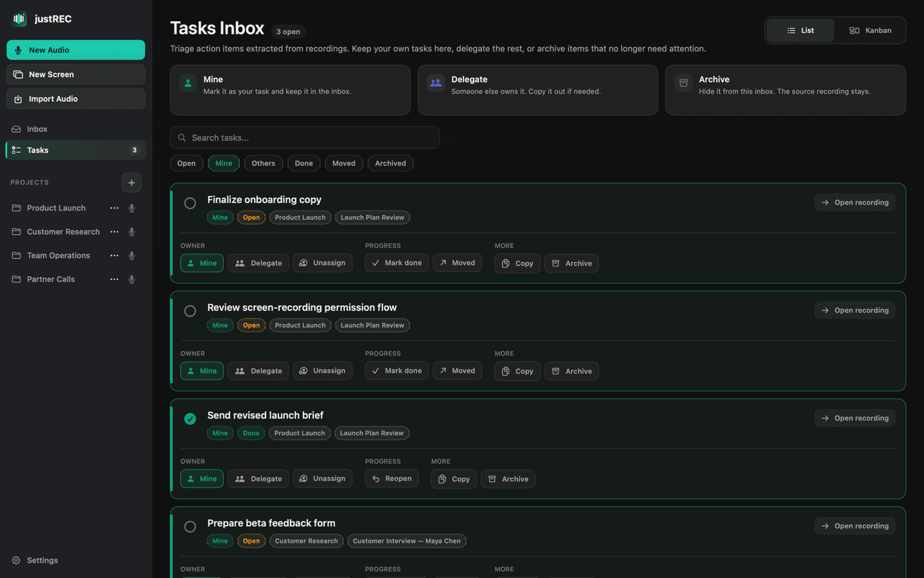The width and height of the screenshot is (924, 578).
Task: Archive Review screen-recording permission flow task
Action: [x=572, y=371]
